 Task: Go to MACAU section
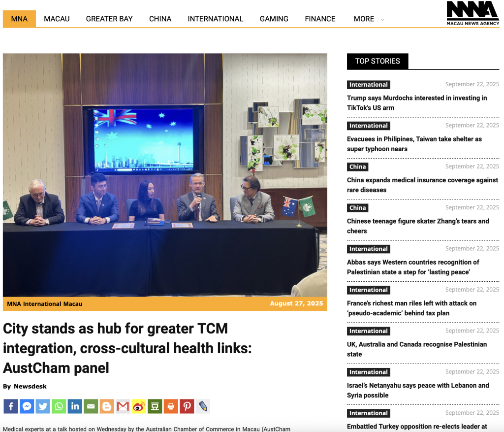pos(57,19)
